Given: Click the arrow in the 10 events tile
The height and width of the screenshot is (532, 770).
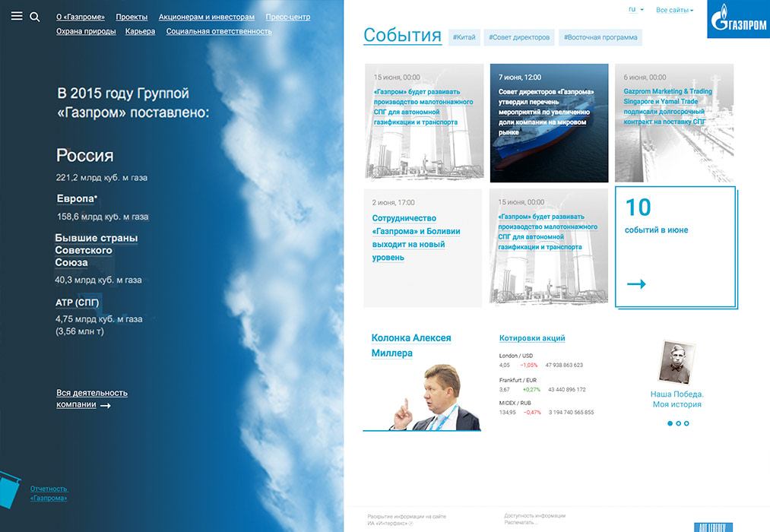Looking at the screenshot, I should pos(636,284).
